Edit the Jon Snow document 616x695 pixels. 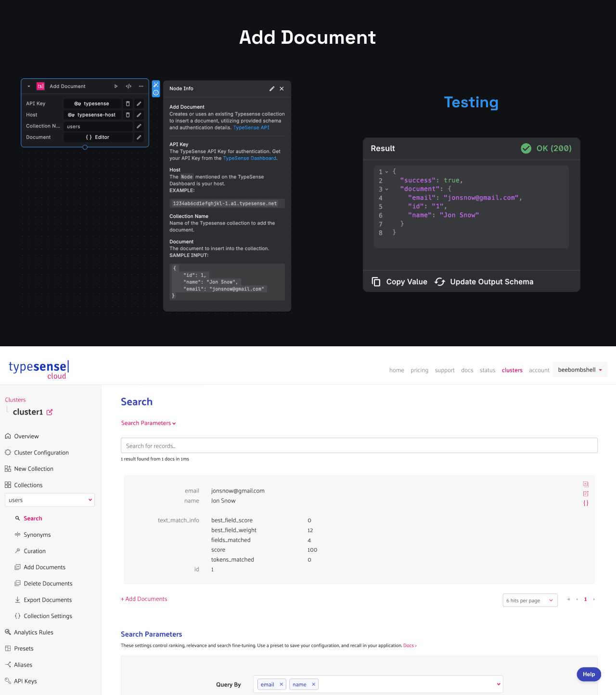click(x=586, y=493)
